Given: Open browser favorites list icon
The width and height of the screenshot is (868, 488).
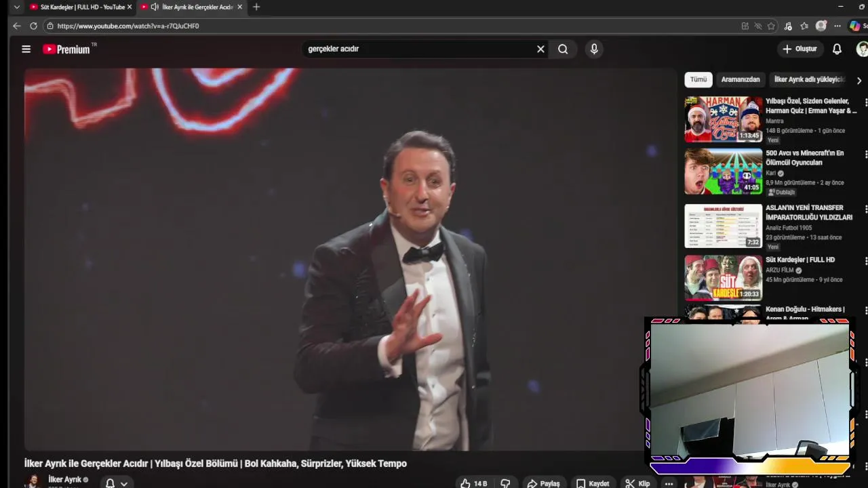Looking at the screenshot, I should click(804, 26).
